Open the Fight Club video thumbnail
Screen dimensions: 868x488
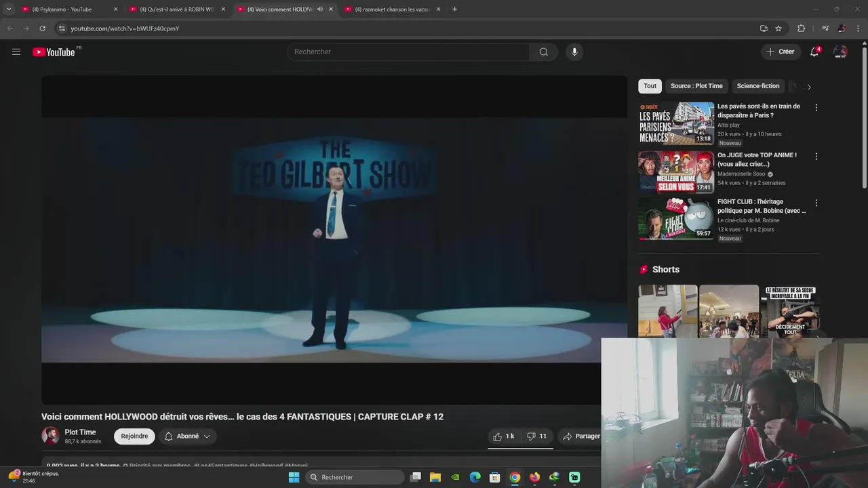point(676,218)
